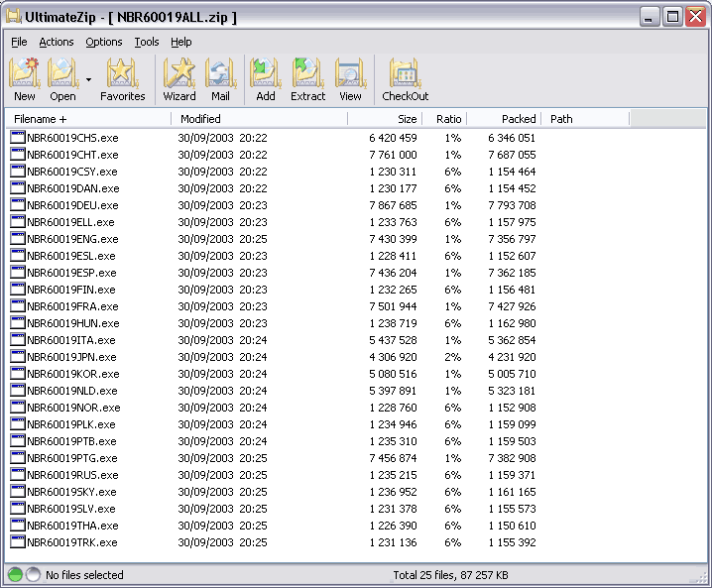This screenshot has height=588, width=712.
Task: Select the NBR60019RUS.exe file name
Action: tap(72, 475)
